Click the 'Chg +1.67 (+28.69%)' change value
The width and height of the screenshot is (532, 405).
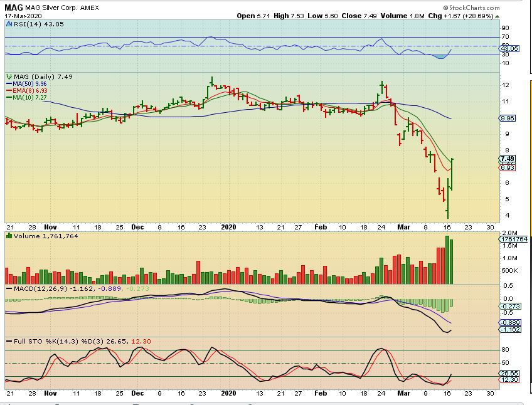point(460,16)
